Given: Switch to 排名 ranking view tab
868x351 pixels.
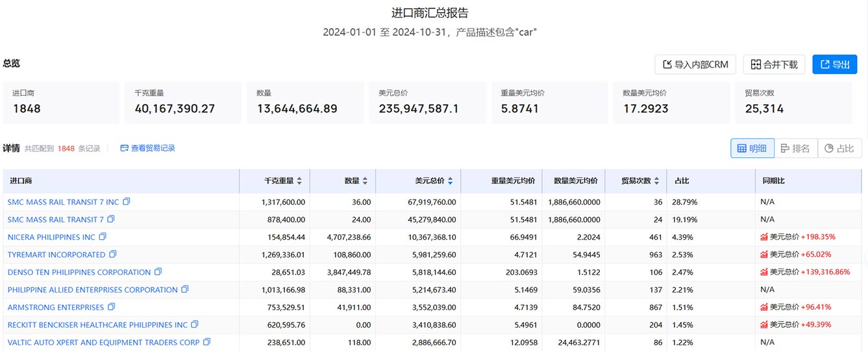Looking at the screenshot, I should [x=796, y=148].
